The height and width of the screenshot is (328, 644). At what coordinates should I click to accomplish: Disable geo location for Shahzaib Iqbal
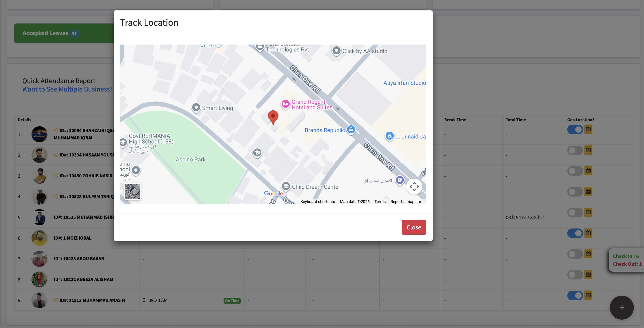coord(575,129)
